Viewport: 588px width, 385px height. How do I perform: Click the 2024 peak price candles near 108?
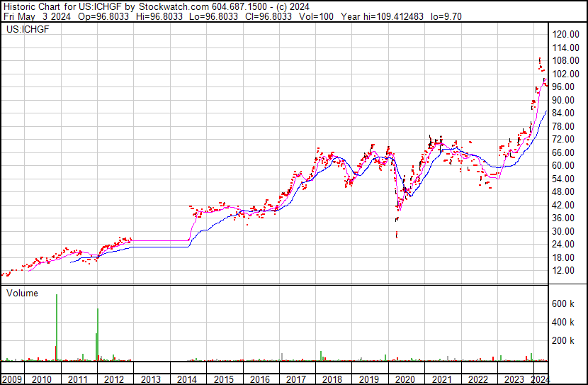pyautogui.click(x=541, y=62)
